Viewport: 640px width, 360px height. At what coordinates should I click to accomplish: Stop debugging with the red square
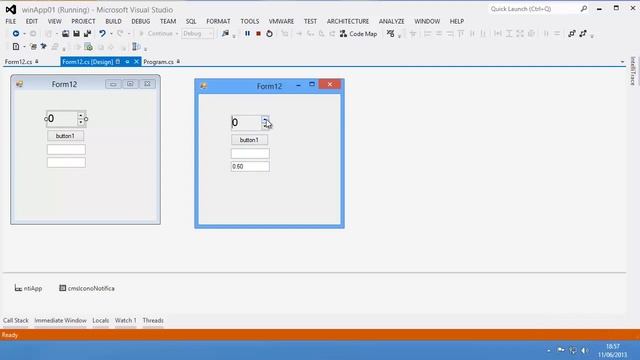[x=258, y=34]
